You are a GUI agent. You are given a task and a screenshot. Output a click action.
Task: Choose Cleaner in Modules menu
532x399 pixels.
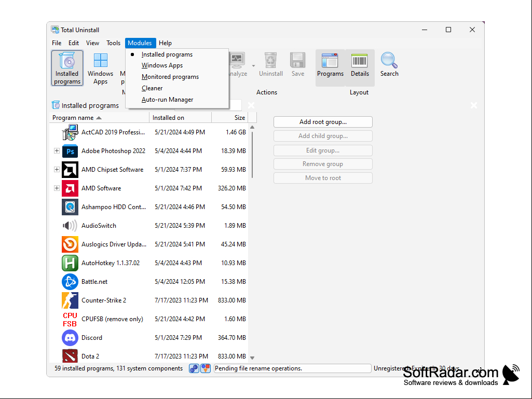[x=177, y=88]
